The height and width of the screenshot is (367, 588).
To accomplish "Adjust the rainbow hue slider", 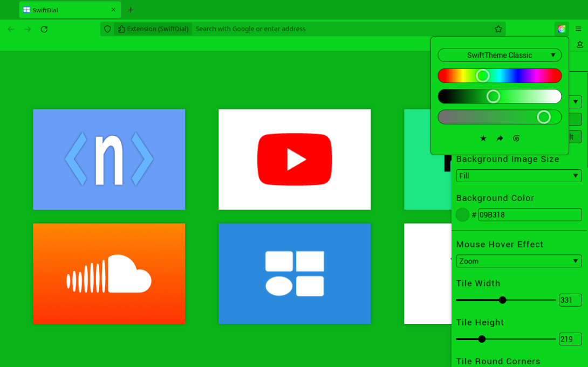I will (500, 75).
